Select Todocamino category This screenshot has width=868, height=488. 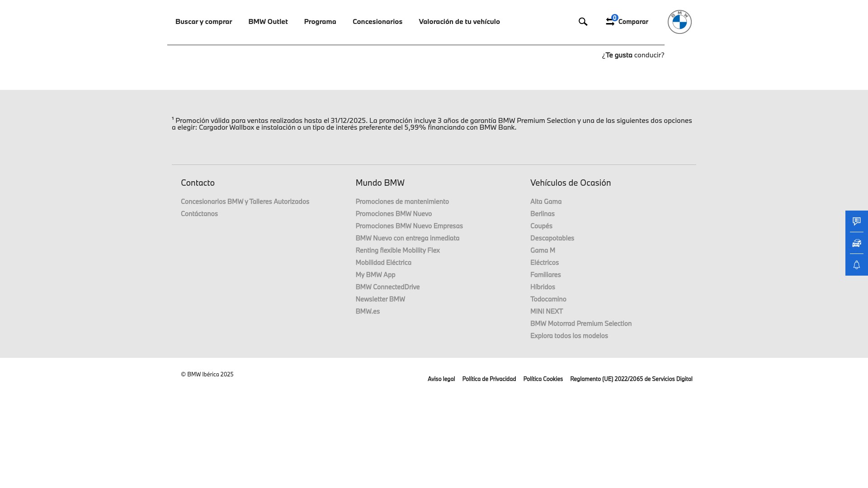click(x=548, y=299)
